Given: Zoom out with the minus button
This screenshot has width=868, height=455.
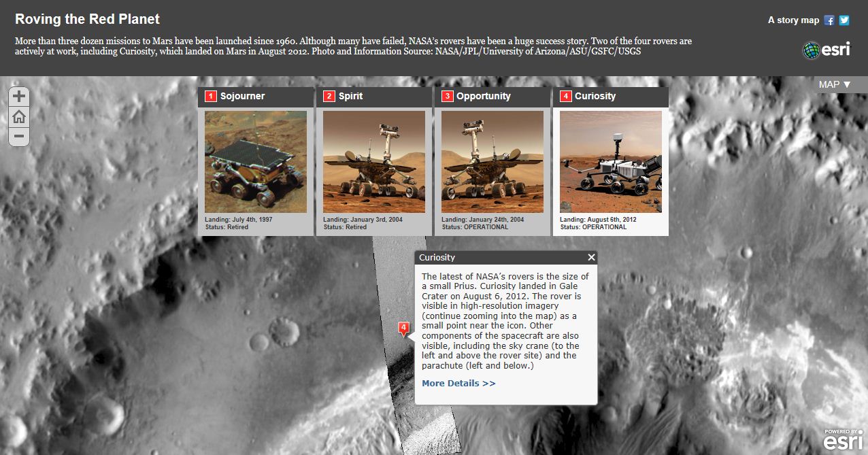Looking at the screenshot, I should 19,136.
